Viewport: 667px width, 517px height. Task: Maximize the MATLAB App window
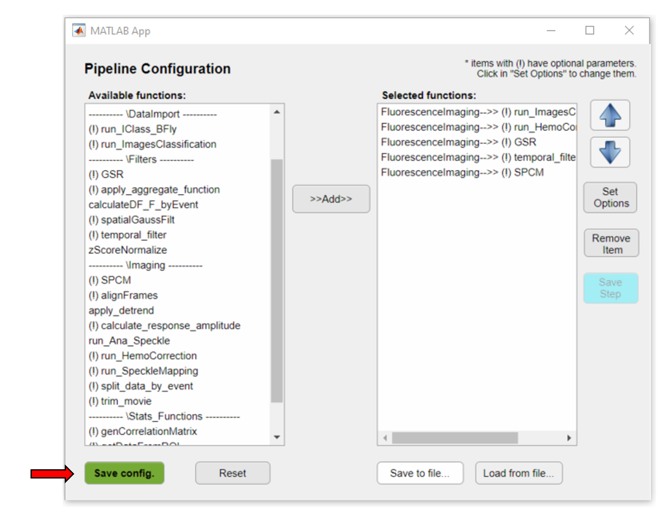click(589, 31)
